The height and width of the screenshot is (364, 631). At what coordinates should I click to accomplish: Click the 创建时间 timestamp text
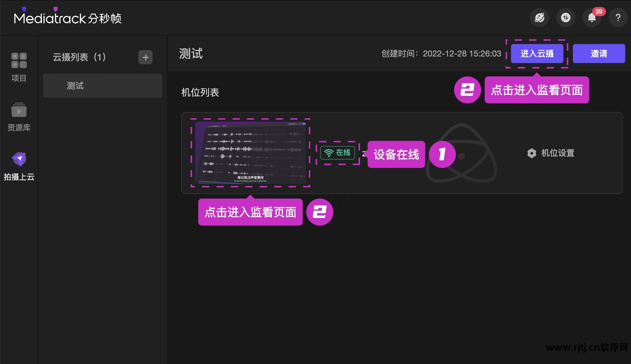[x=441, y=54]
